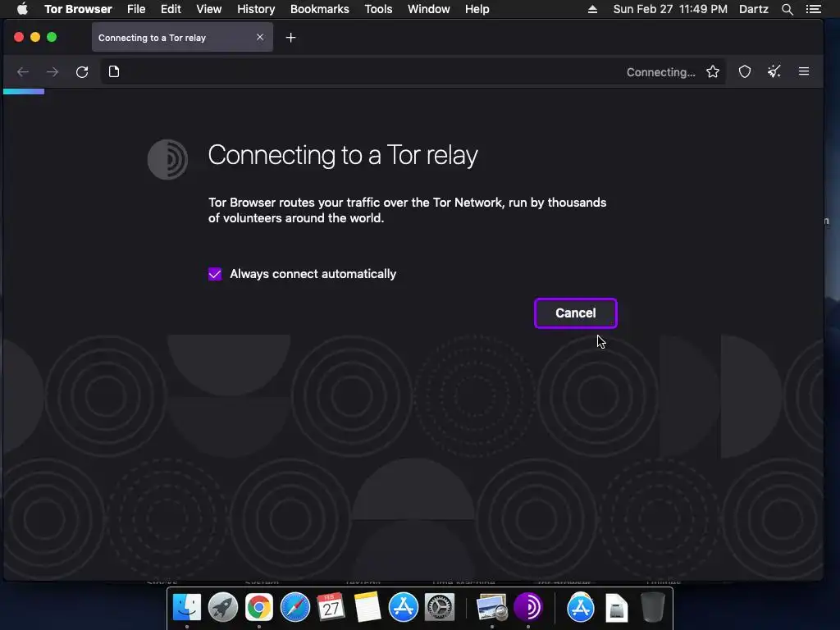Select the Connecting to a Tor relay tab
The width and height of the screenshot is (840, 630).
pyautogui.click(x=182, y=38)
